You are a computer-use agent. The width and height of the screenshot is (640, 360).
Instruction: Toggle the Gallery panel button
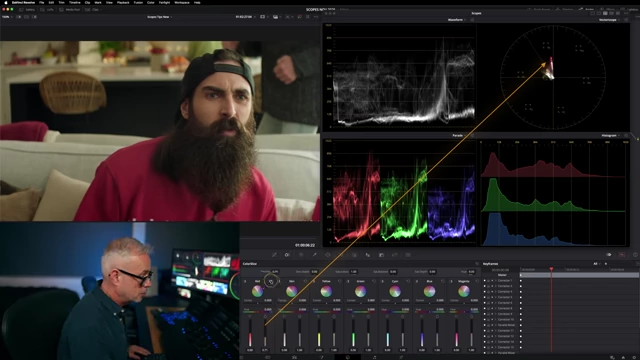[27, 9]
